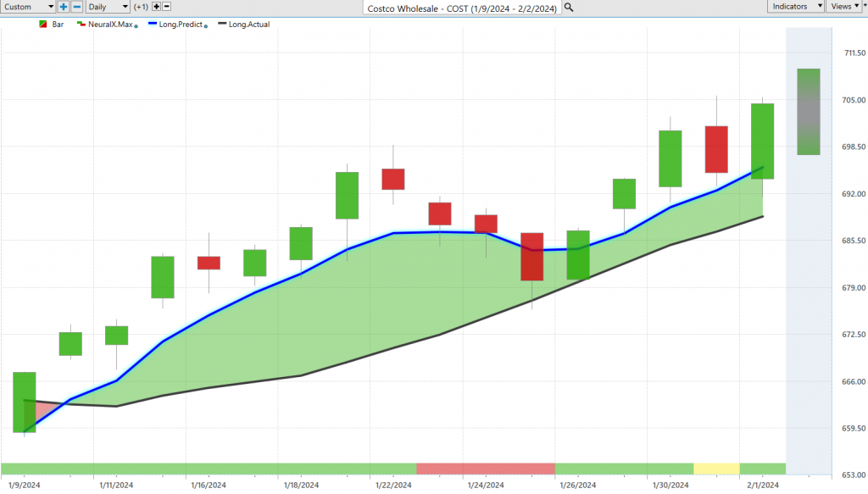Click the blue plus zoom-in button
The image size is (868, 494).
[x=63, y=7]
